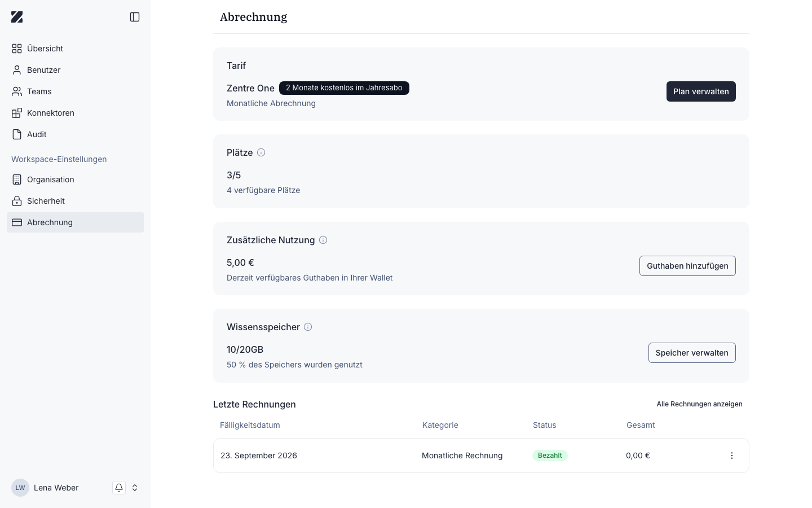The image size is (812, 508).
Task: Show all invoices via Alle Rechnungen anzeigen
Action: click(x=699, y=404)
